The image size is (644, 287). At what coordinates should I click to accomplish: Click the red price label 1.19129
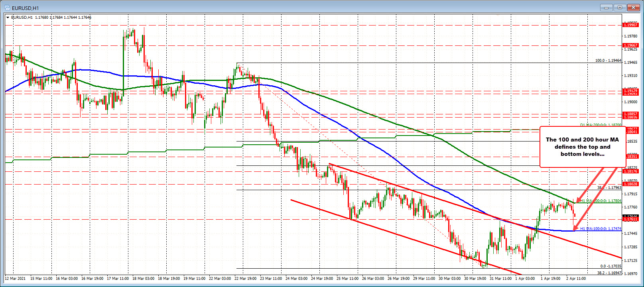630,91
